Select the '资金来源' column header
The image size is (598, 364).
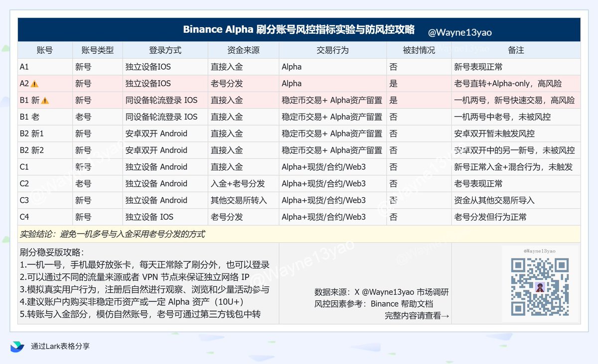pyautogui.click(x=243, y=50)
